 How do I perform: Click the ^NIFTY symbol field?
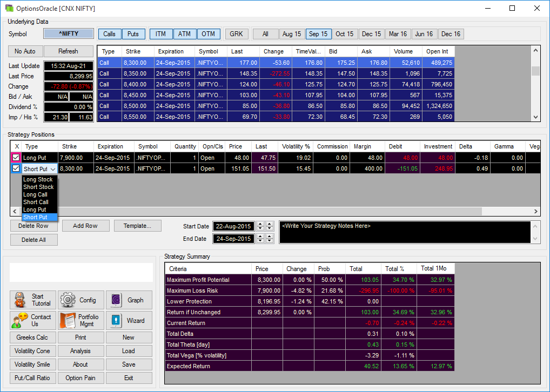coord(69,33)
